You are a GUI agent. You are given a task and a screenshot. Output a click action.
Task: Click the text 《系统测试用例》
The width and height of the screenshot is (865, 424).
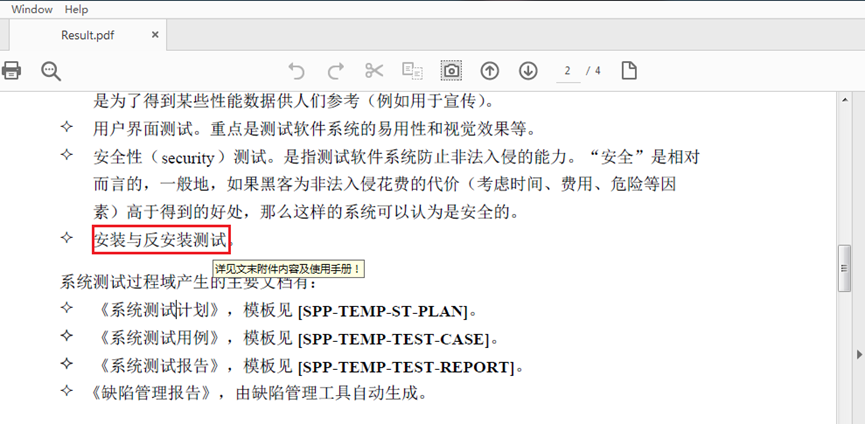click(161, 339)
